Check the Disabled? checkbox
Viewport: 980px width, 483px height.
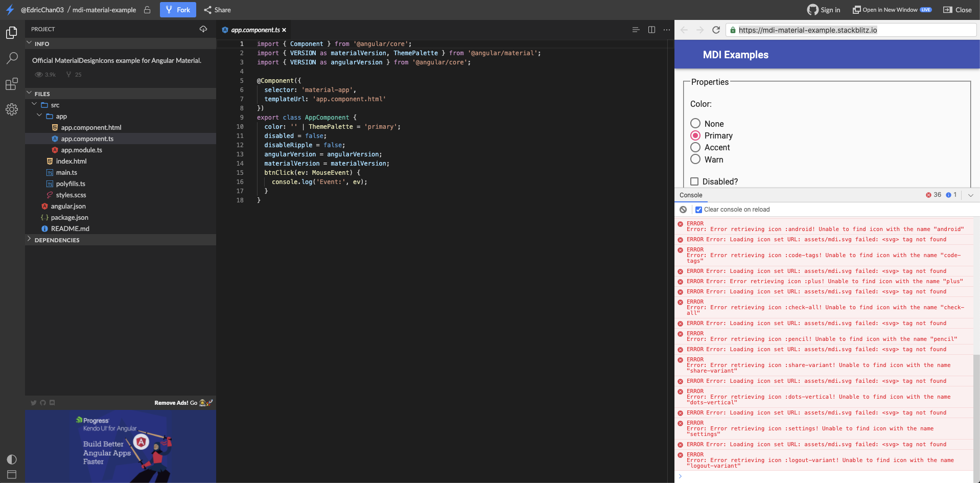click(x=694, y=181)
